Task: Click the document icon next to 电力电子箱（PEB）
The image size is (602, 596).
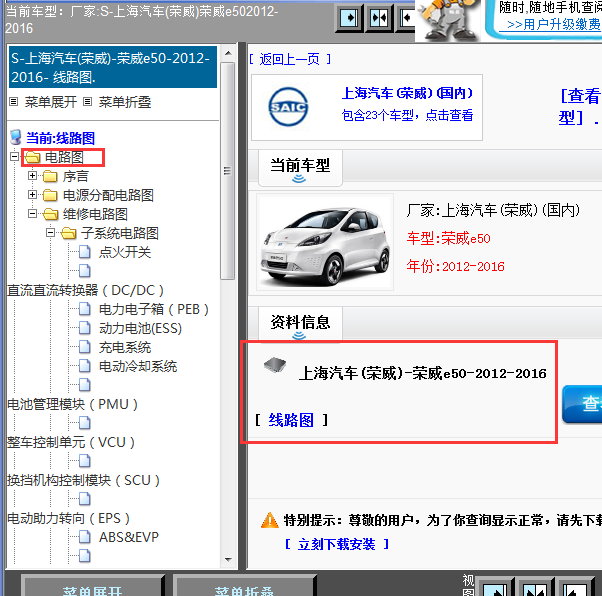Action: click(85, 309)
